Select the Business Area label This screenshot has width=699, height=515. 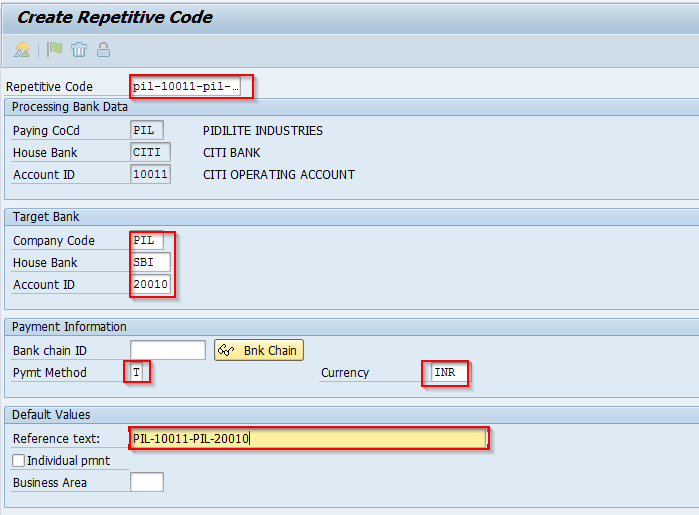coord(49,482)
